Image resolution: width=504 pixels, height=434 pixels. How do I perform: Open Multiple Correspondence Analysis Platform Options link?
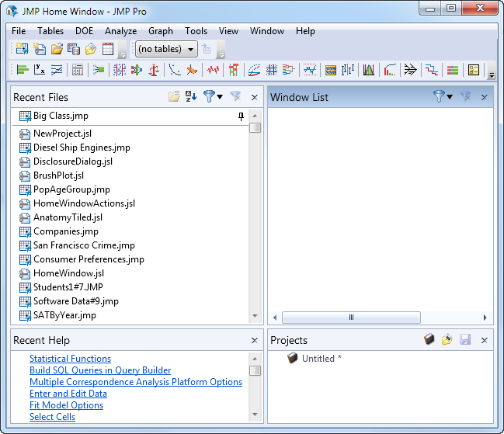tap(136, 382)
